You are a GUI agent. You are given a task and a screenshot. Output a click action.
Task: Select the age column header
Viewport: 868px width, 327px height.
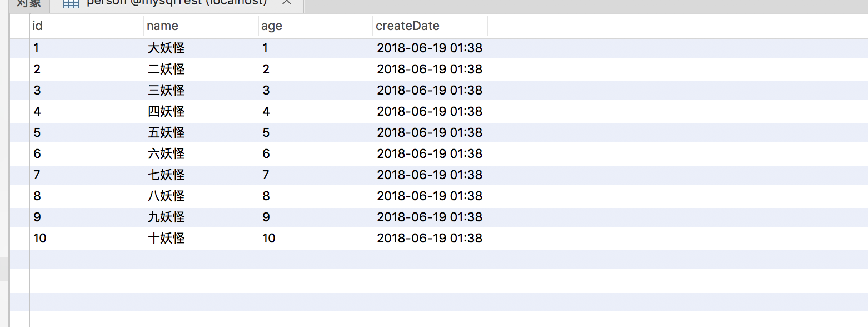[272, 26]
